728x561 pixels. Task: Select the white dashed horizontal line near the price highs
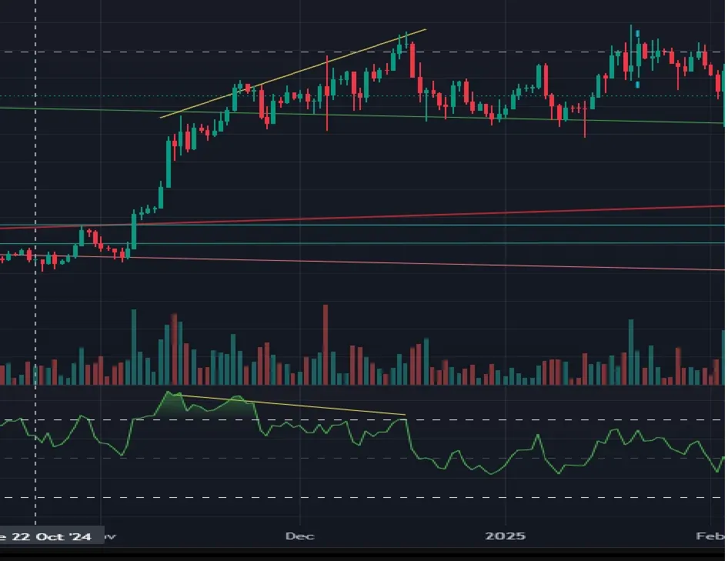click(362, 52)
